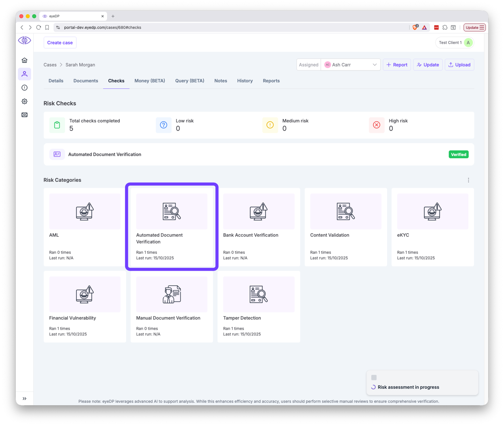Image resolution: width=504 pixels, height=426 pixels.
Task: Click the browser reload page icon
Action: point(39,28)
